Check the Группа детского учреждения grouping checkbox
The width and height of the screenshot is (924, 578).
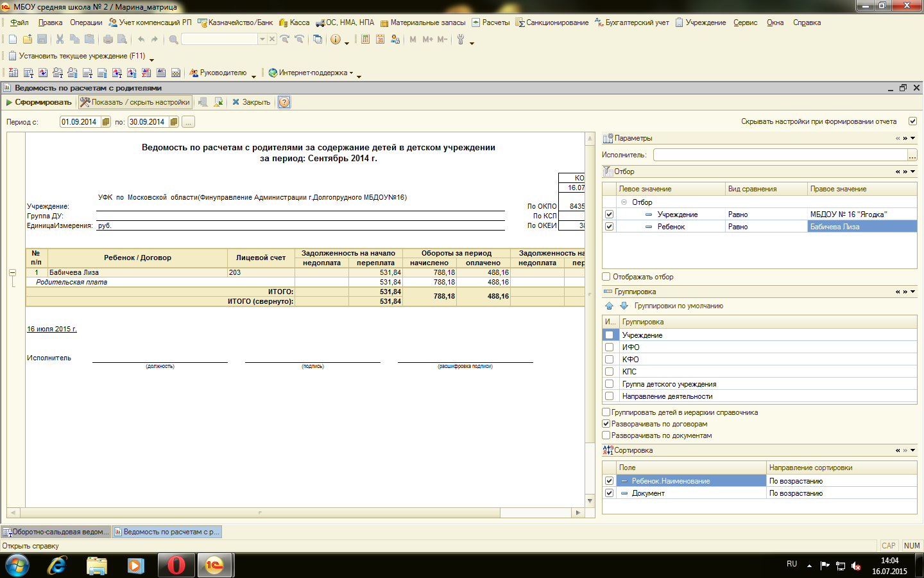tap(610, 384)
